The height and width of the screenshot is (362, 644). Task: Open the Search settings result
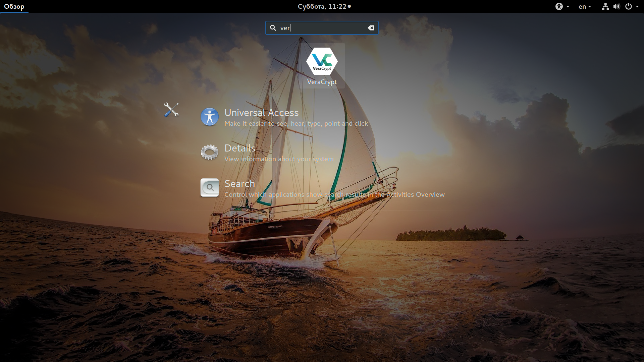(x=323, y=188)
